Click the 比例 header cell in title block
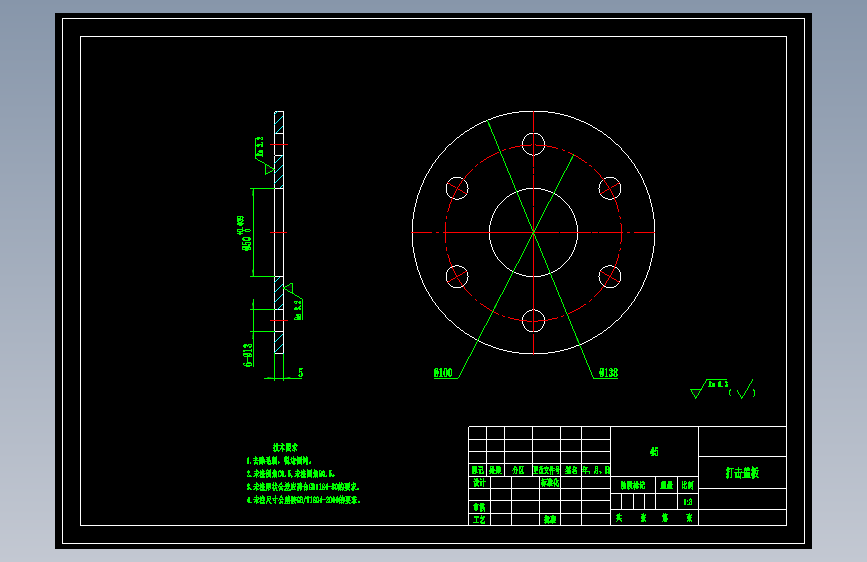Image resolution: width=867 pixels, height=562 pixels. (x=688, y=485)
